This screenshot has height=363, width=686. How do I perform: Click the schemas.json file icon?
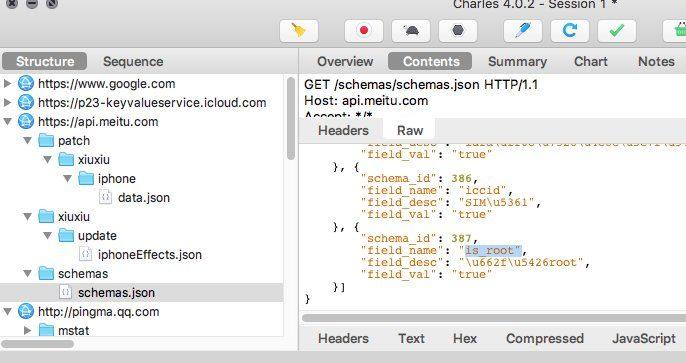66,293
